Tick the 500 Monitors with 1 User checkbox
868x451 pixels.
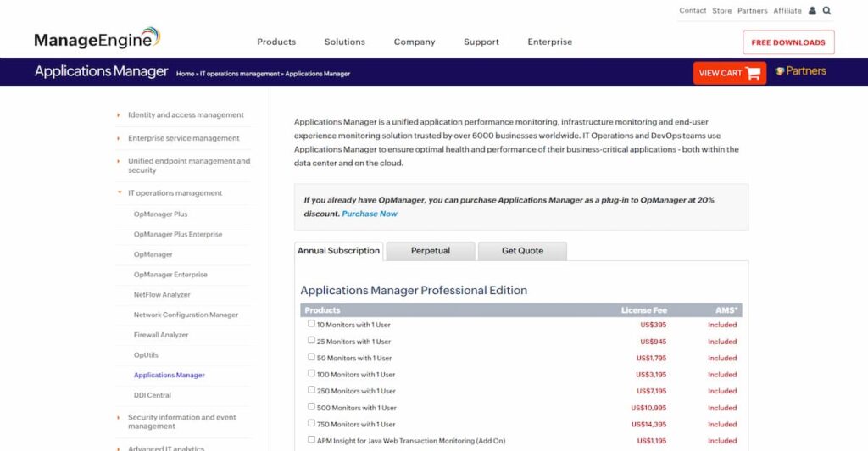point(311,407)
